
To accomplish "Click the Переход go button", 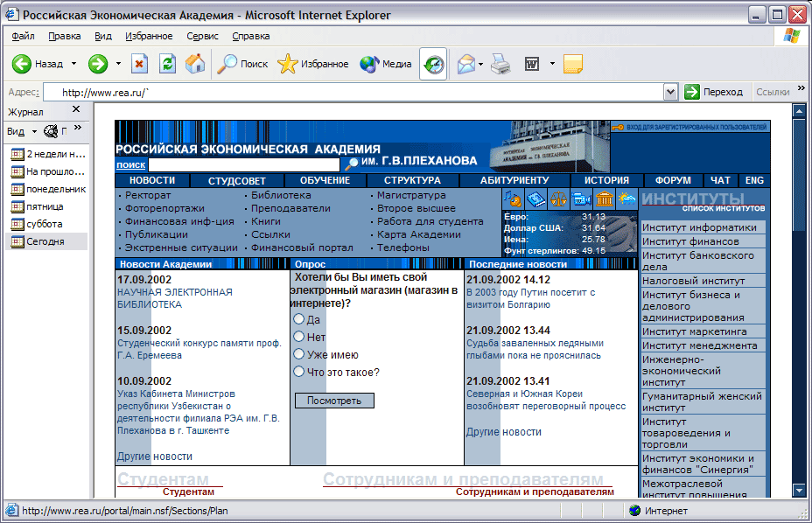I will pyautogui.click(x=714, y=92).
